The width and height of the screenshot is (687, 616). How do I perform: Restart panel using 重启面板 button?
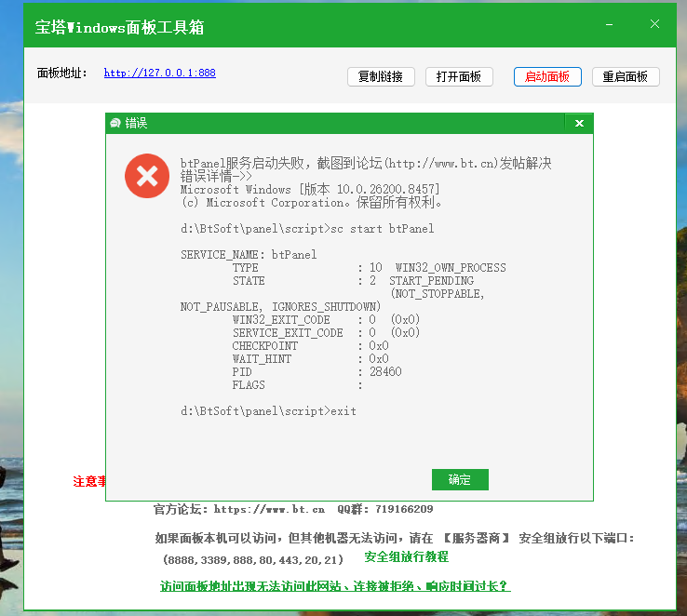pyautogui.click(x=626, y=77)
